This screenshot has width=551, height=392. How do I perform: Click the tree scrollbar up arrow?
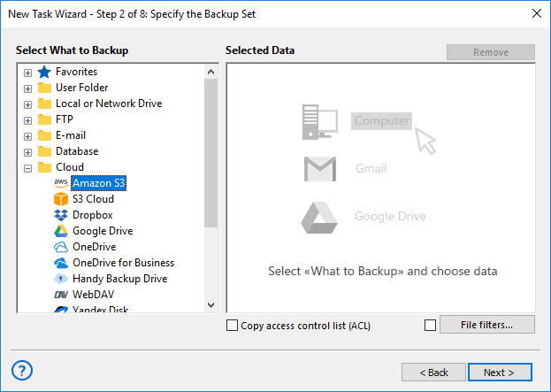210,72
